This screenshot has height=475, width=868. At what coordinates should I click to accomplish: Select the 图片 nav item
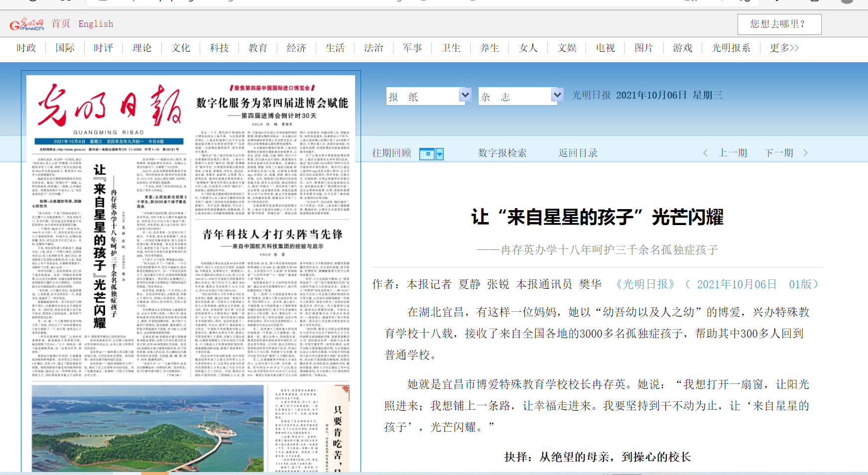(644, 48)
